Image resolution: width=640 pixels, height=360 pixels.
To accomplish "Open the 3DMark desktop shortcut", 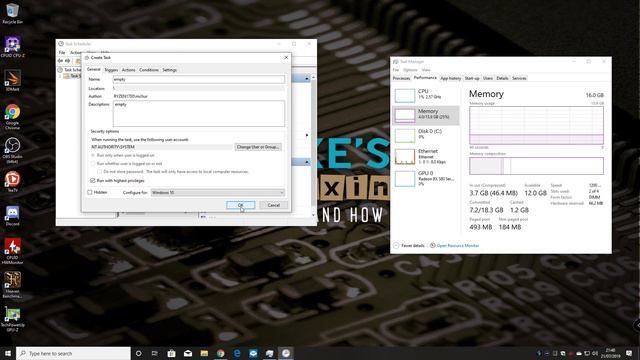I will tap(12, 80).
